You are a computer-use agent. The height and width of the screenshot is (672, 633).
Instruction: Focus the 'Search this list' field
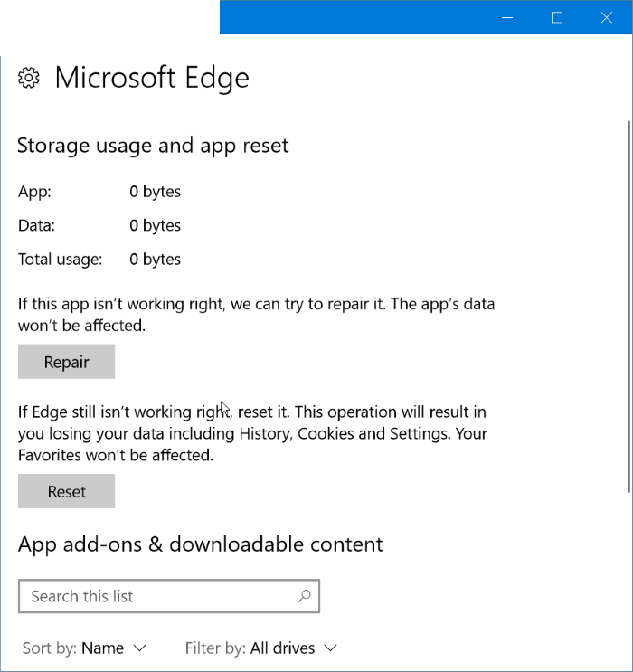158,596
